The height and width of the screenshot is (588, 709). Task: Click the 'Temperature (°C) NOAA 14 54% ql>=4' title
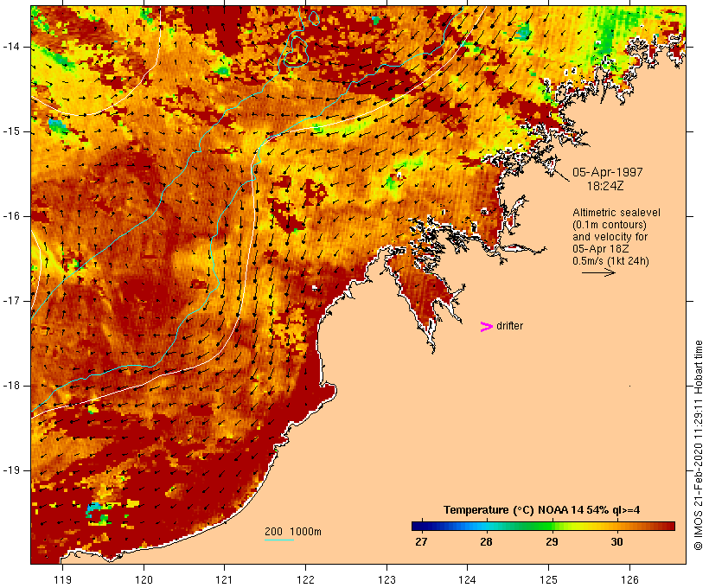[542, 510]
